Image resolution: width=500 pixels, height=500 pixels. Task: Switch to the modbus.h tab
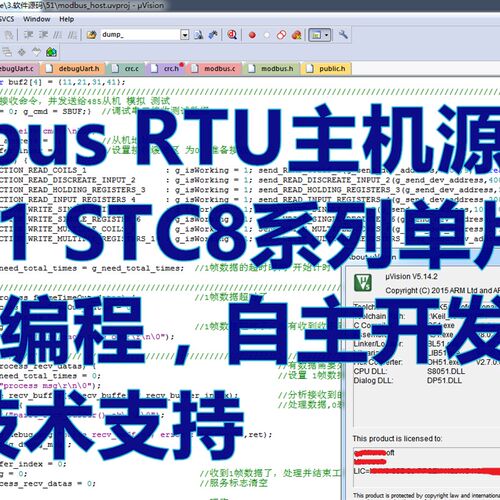click(x=272, y=69)
